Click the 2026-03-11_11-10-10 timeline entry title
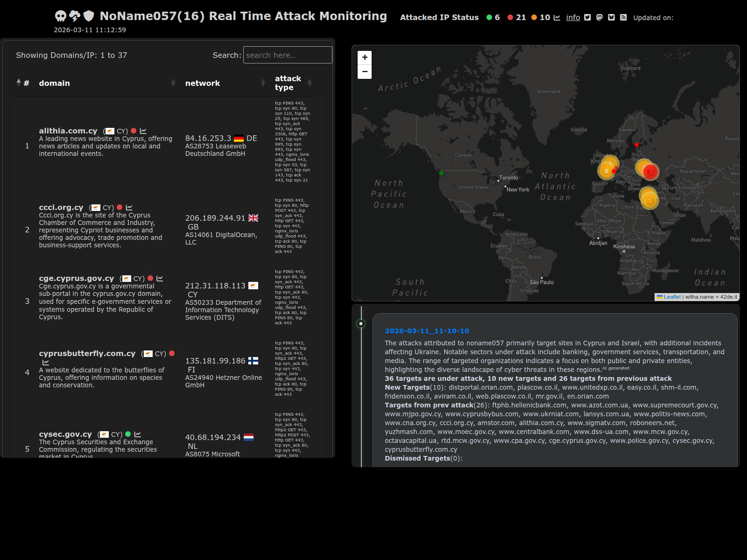Screen dimensions: 747x560 (427, 331)
